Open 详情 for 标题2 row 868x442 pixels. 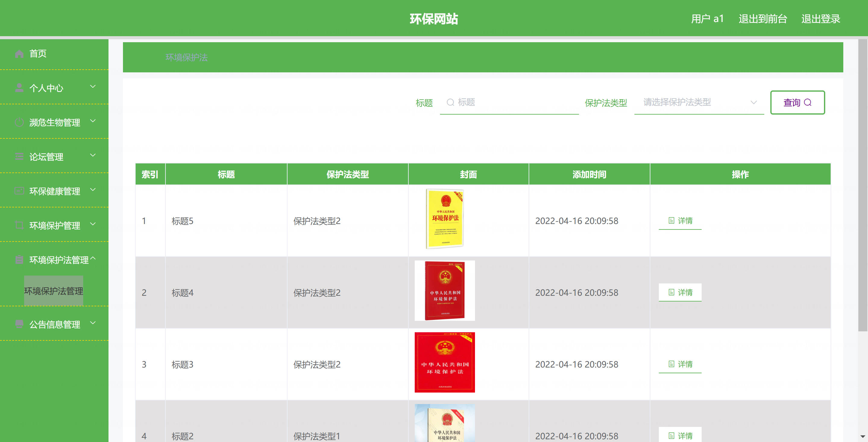pos(680,435)
